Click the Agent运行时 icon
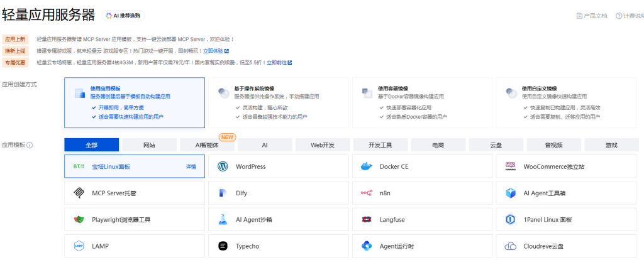The image size is (644, 260). coord(367,246)
